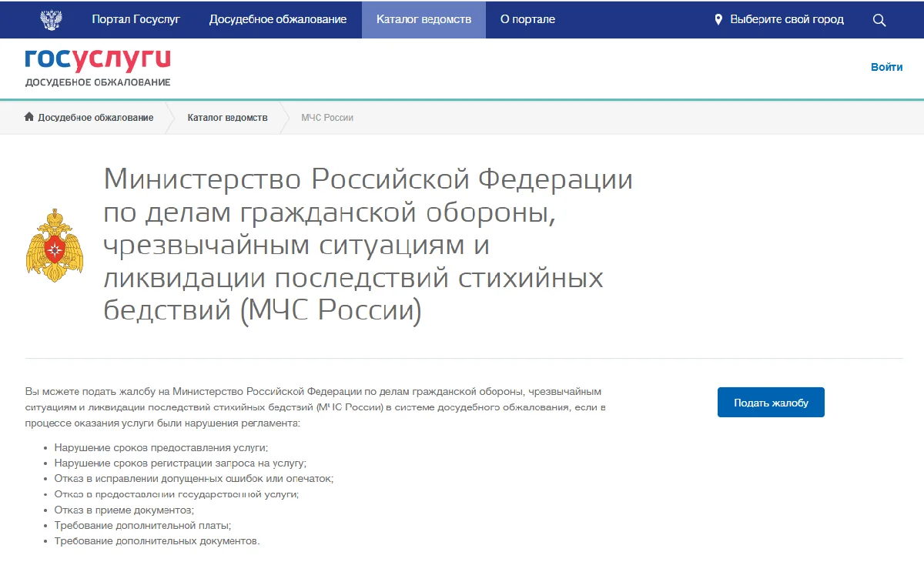Open the search magnifier icon
The image size is (924, 572).
click(x=879, y=20)
